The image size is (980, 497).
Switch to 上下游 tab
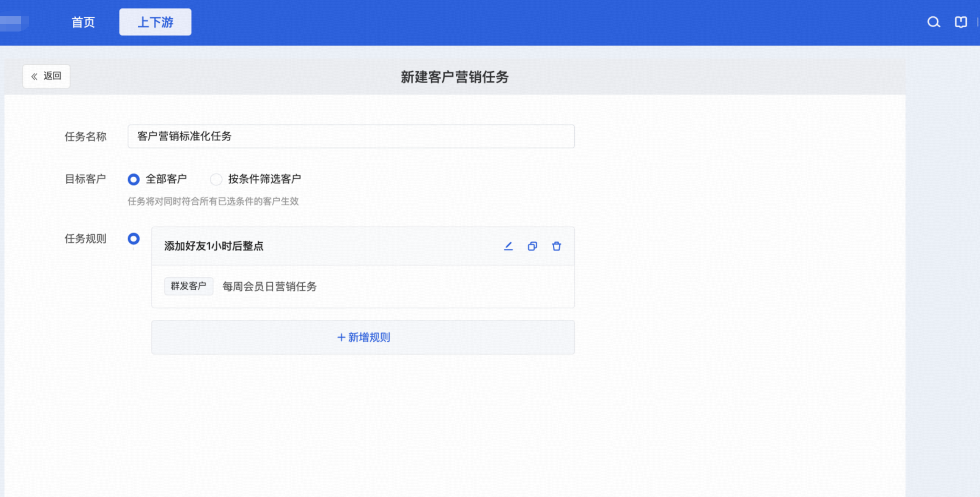click(155, 22)
